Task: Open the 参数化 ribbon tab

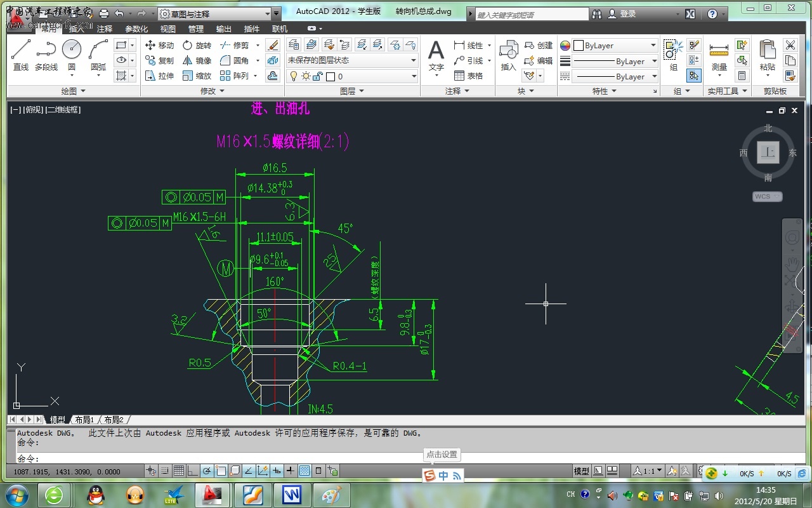Action: click(x=136, y=29)
